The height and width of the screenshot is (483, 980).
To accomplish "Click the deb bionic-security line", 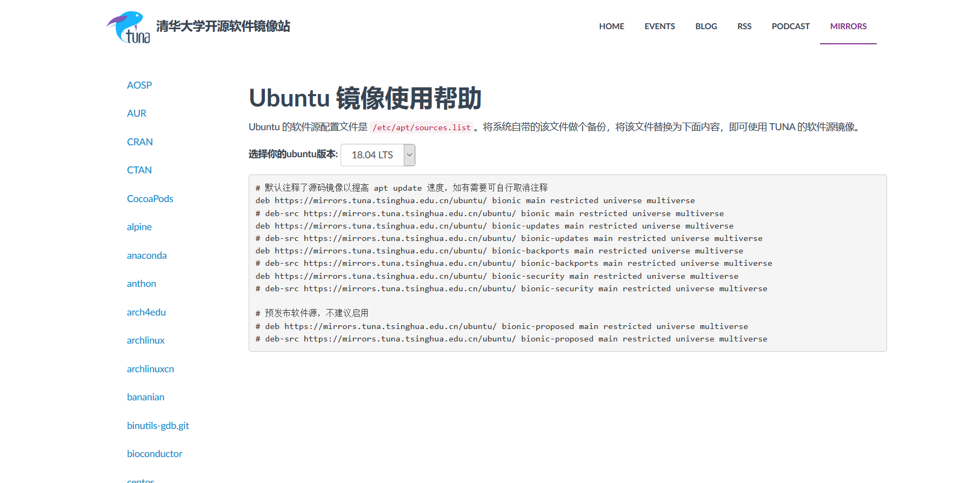I will 497,276.
